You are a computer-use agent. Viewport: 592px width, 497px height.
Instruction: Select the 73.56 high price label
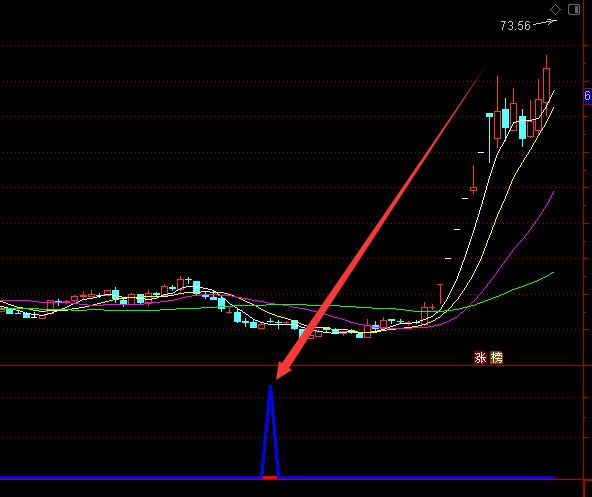pos(515,26)
